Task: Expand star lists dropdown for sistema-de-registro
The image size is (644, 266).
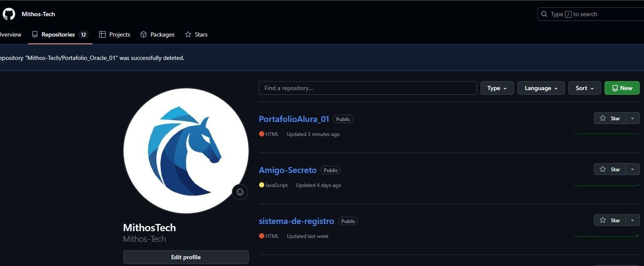Action: [x=633, y=220]
